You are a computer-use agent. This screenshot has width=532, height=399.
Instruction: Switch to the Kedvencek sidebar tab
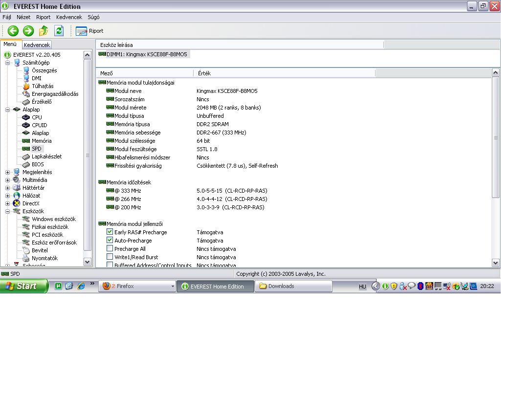37,45
